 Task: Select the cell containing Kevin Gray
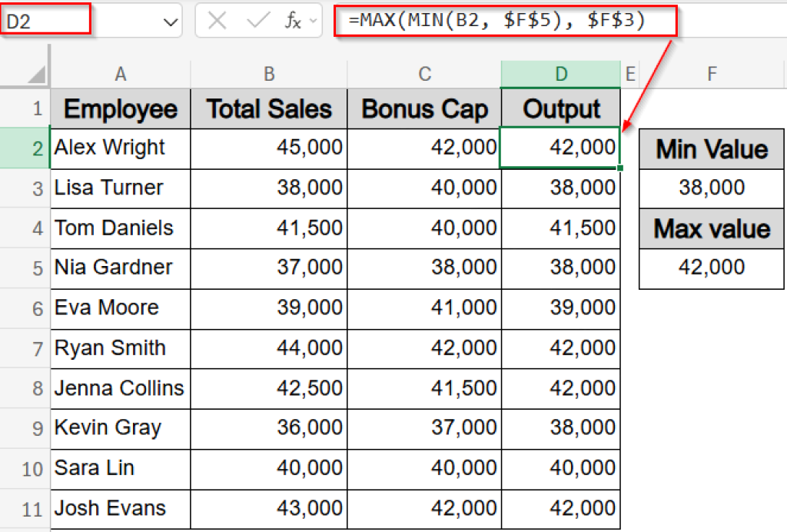(x=120, y=428)
